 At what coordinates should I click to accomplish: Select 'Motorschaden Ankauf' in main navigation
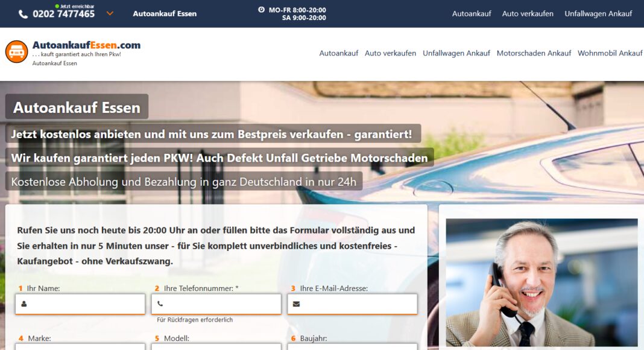tap(534, 53)
